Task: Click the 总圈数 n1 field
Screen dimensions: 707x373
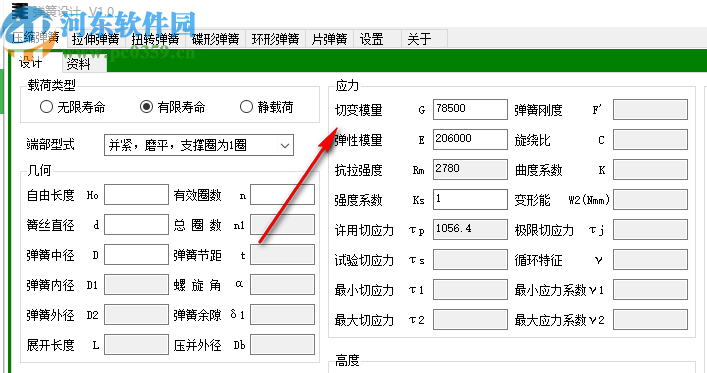Action: click(283, 225)
